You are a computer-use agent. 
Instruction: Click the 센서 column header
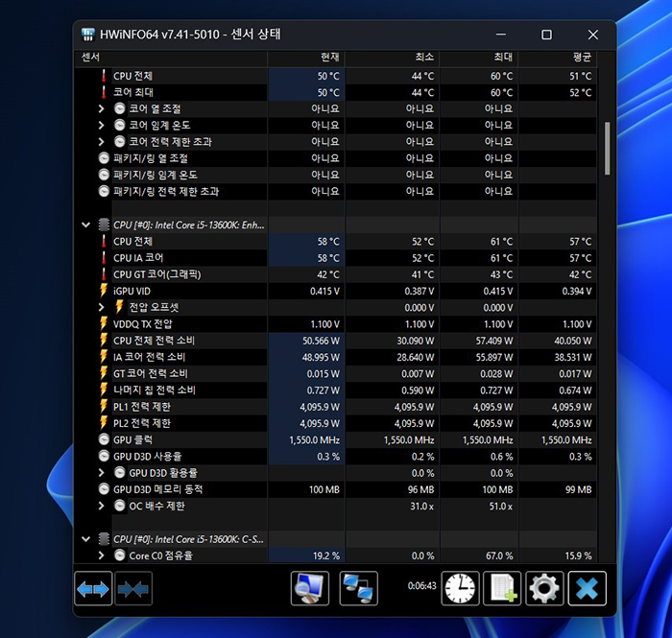coord(91,58)
